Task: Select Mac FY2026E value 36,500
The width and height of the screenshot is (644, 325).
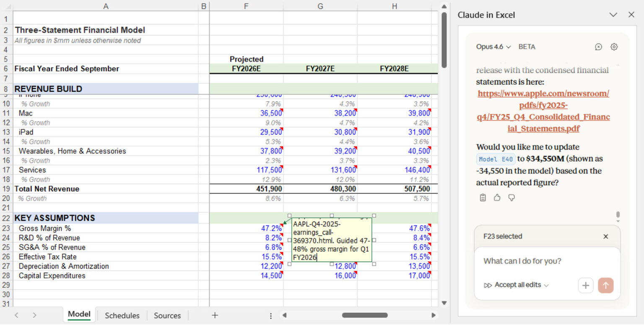Action: (x=246, y=113)
